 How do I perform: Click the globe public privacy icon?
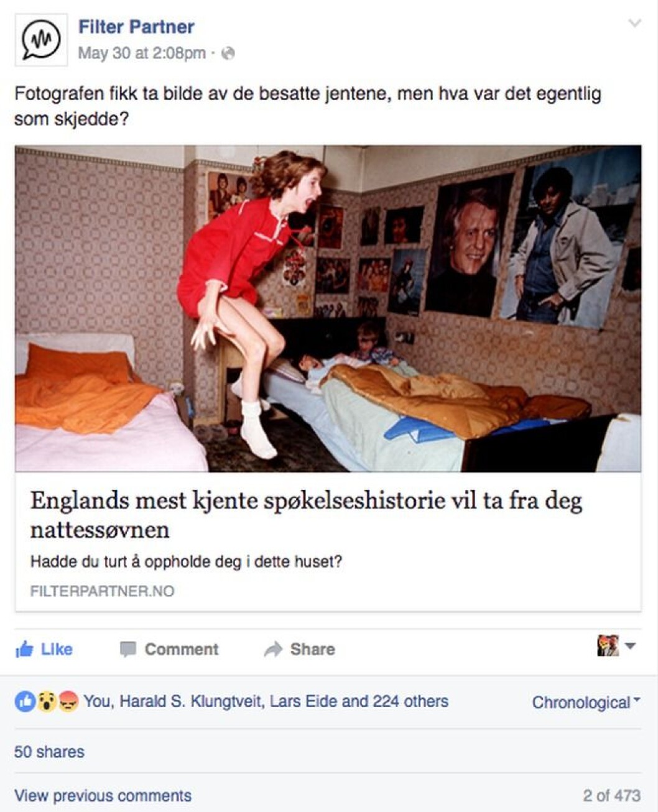228,53
